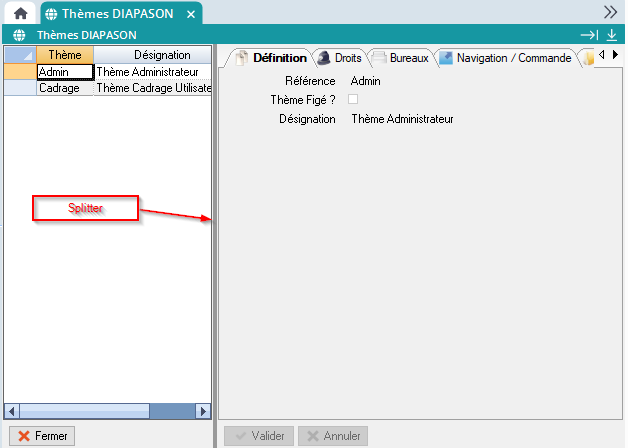This screenshot has width=628, height=448.
Task: Click the globe icon in title bar
Action: point(19,35)
